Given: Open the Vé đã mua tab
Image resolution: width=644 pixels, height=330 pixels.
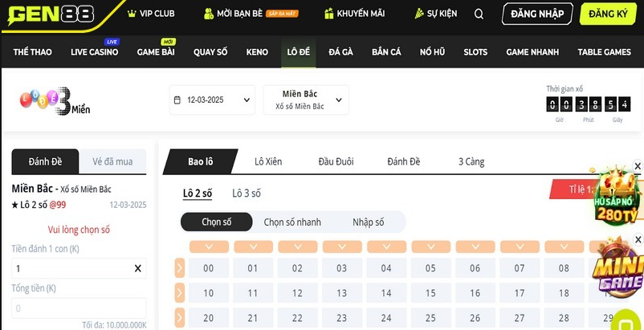Looking at the screenshot, I should pos(112,161).
